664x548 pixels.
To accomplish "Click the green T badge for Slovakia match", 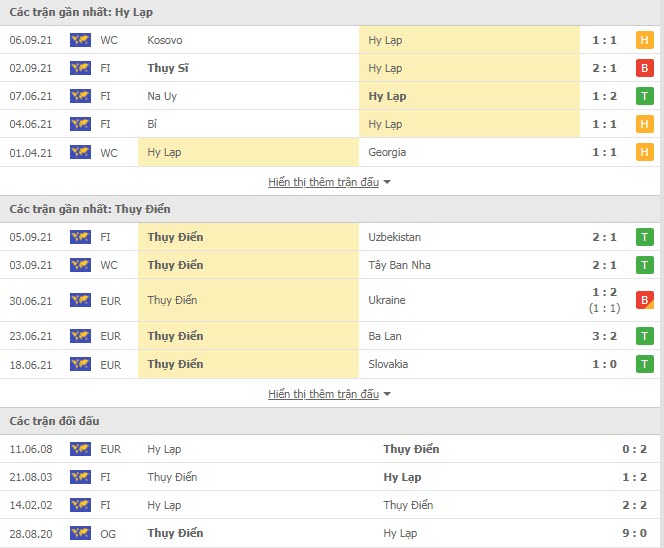I will pyautogui.click(x=644, y=364).
